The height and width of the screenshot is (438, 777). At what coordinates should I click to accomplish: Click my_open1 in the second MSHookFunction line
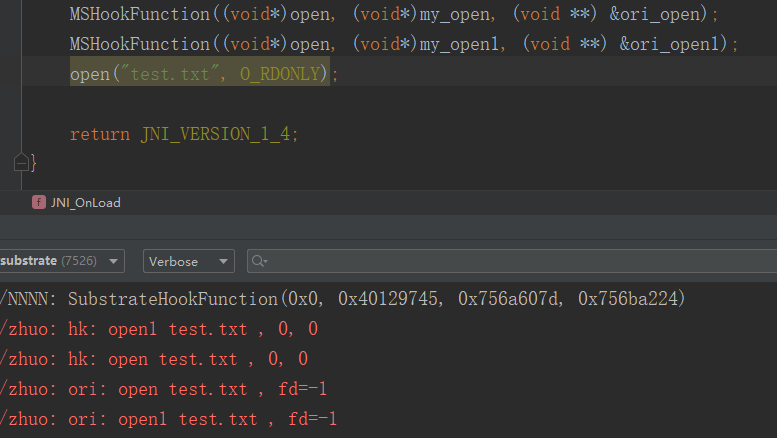[x=459, y=44]
